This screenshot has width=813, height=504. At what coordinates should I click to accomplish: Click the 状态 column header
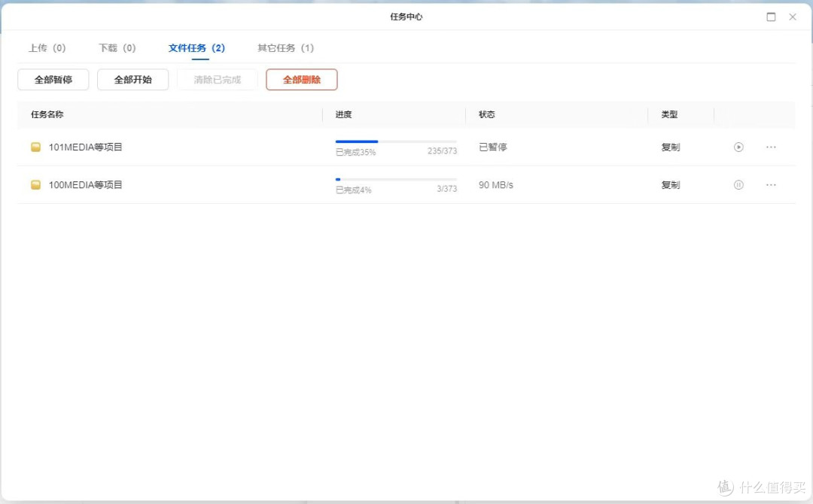point(486,114)
